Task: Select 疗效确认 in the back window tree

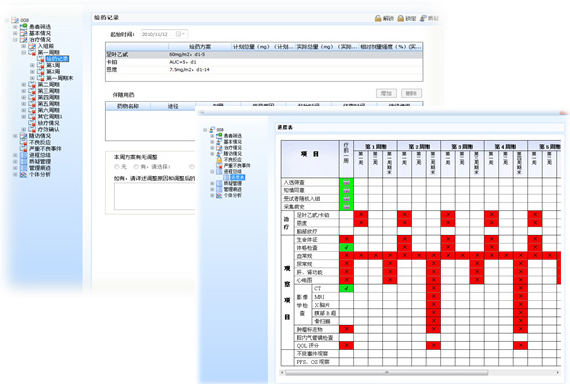Action: click(49, 129)
